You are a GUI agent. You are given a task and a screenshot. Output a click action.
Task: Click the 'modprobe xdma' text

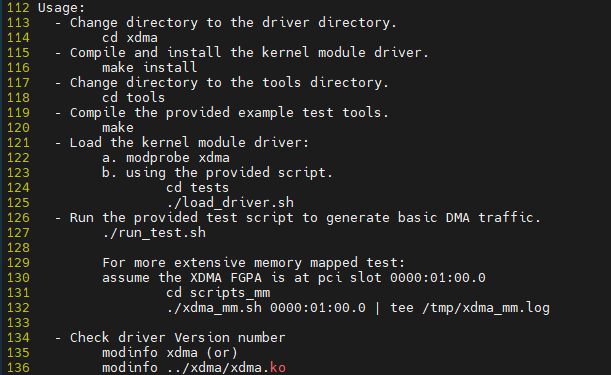tap(178, 158)
